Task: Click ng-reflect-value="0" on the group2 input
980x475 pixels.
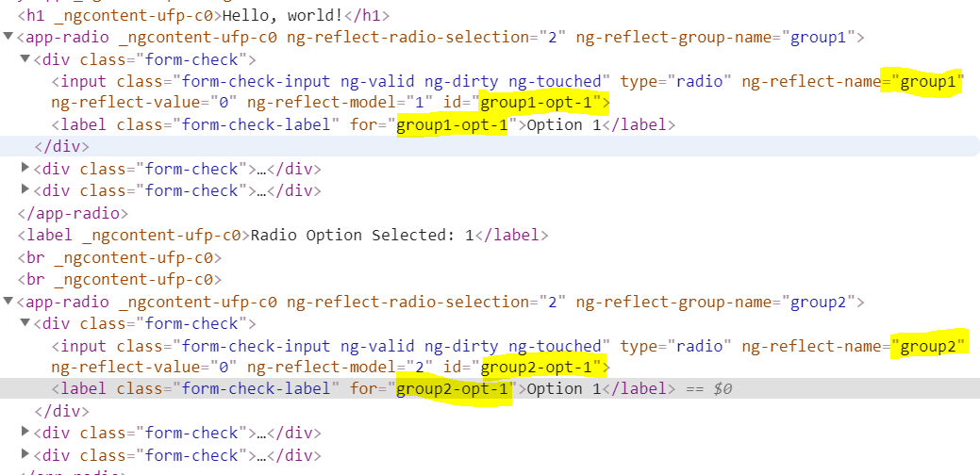Action: click(144, 367)
